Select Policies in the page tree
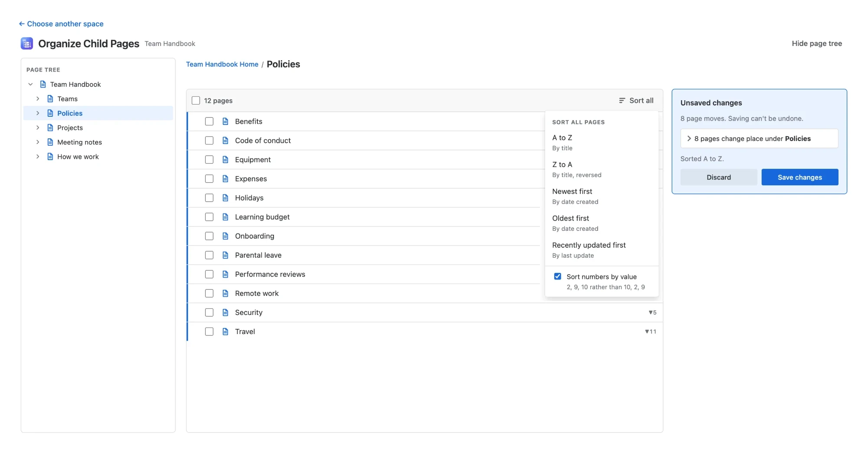The image size is (868, 472). [x=98, y=113]
